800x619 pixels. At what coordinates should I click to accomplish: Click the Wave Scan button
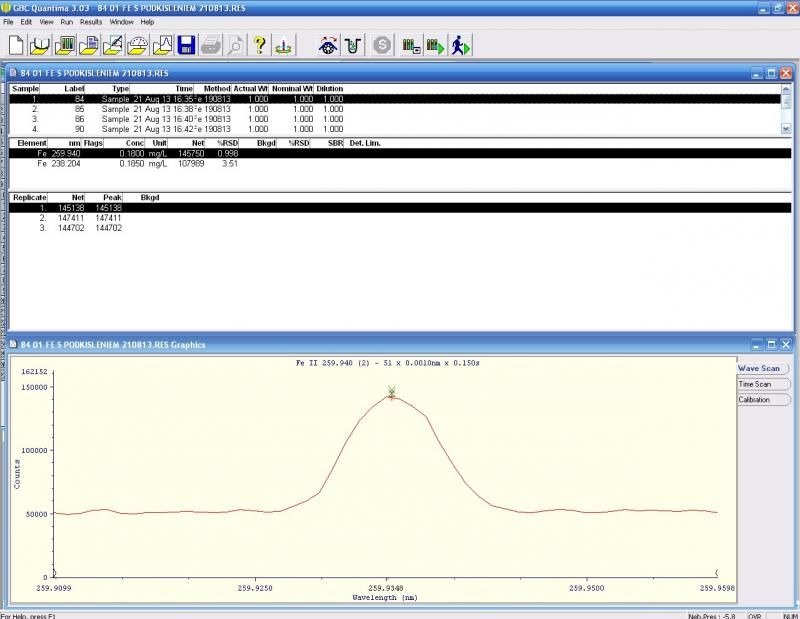[763, 368]
